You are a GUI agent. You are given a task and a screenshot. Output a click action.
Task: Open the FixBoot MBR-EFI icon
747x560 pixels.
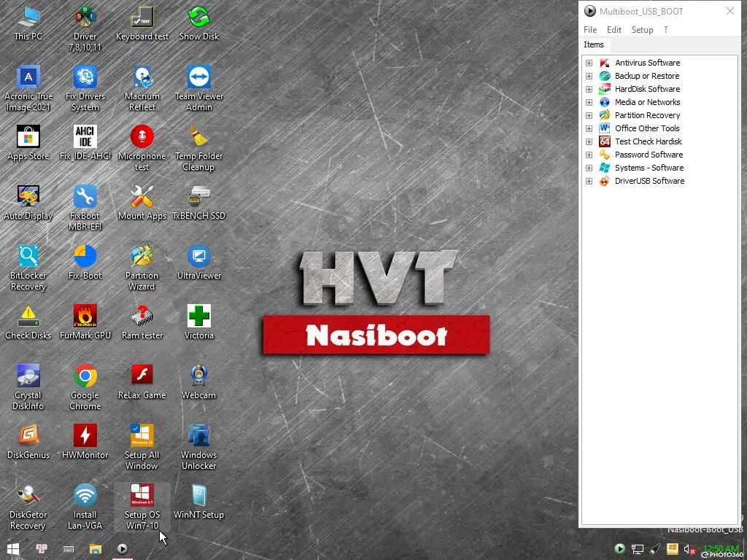point(85,209)
